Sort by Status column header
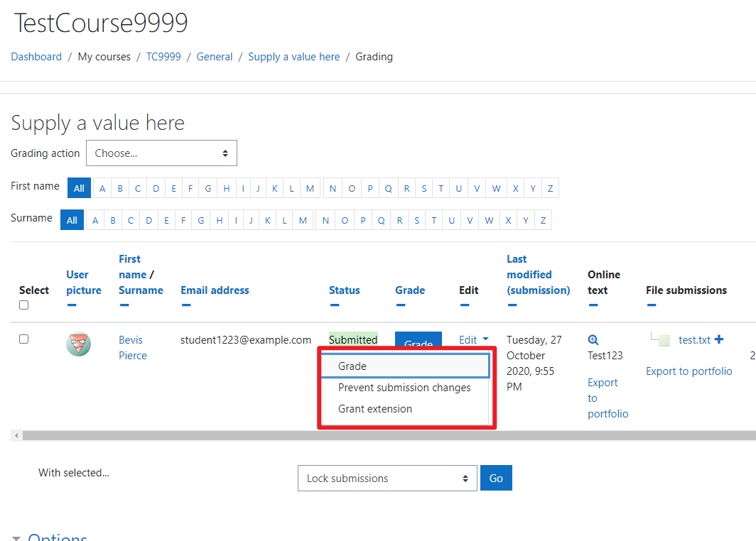756x541 pixels. coord(344,290)
